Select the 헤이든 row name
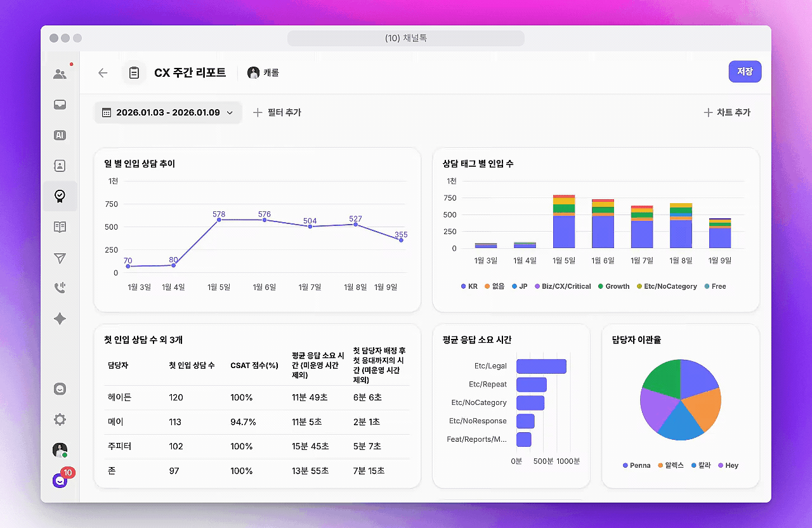812x528 pixels. (120, 397)
